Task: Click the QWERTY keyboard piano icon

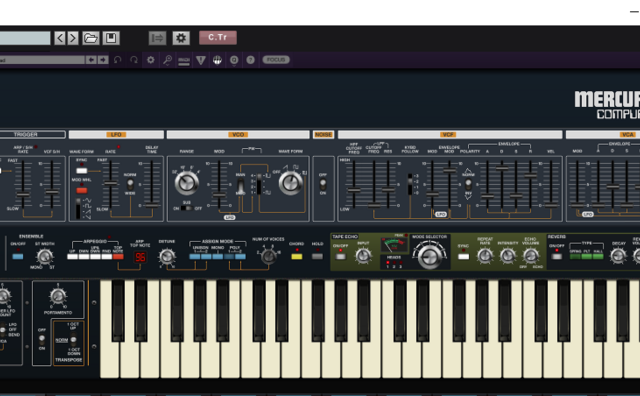Action: pyautogui.click(x=184, y=61)
